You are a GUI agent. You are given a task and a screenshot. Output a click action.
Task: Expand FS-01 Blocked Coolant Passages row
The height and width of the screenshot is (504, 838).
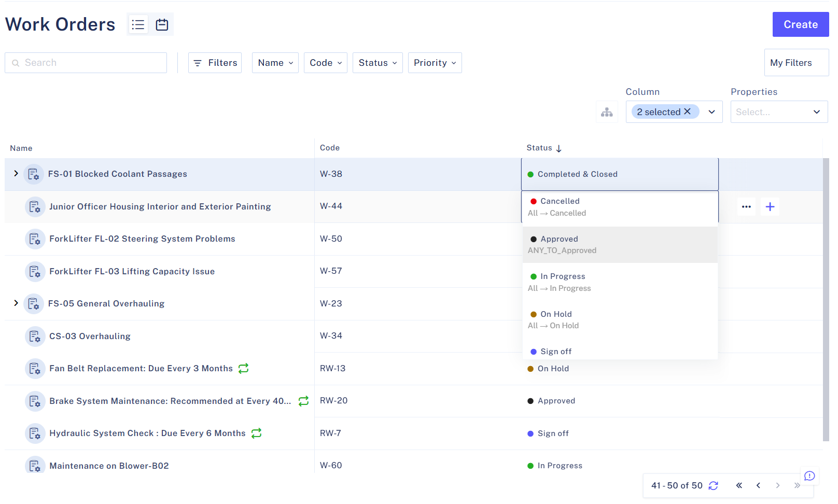point(16,174)
